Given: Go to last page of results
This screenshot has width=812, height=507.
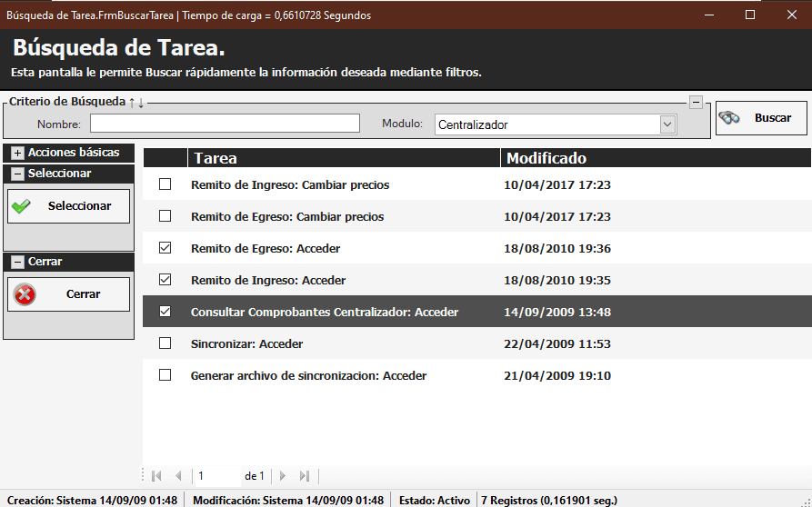Looking at the screenshot, I should point(305,476).
